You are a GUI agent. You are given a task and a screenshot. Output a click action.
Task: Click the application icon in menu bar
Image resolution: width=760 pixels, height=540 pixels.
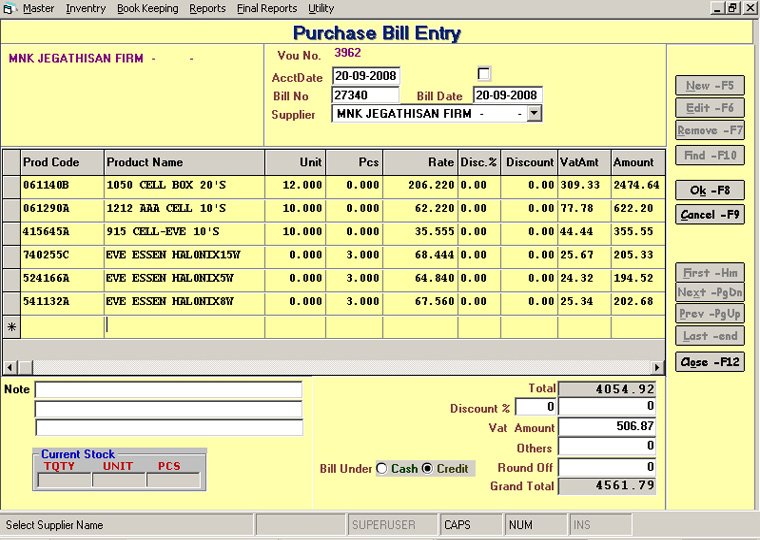click(x=10, y=8)
